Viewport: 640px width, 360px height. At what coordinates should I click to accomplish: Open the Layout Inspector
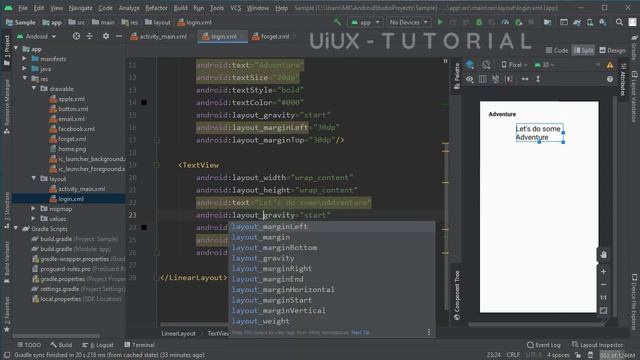(x=597, y=345)
